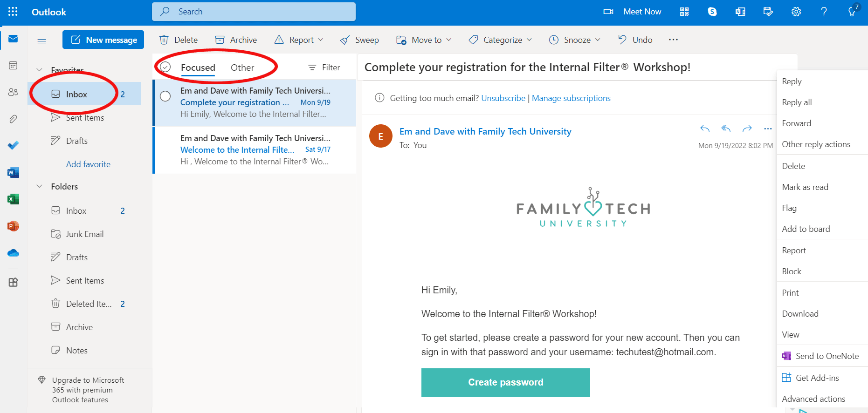This screenshot has width=868, height=413.
Task: Switch to the Other inbox tab
Action: point(242,68)
